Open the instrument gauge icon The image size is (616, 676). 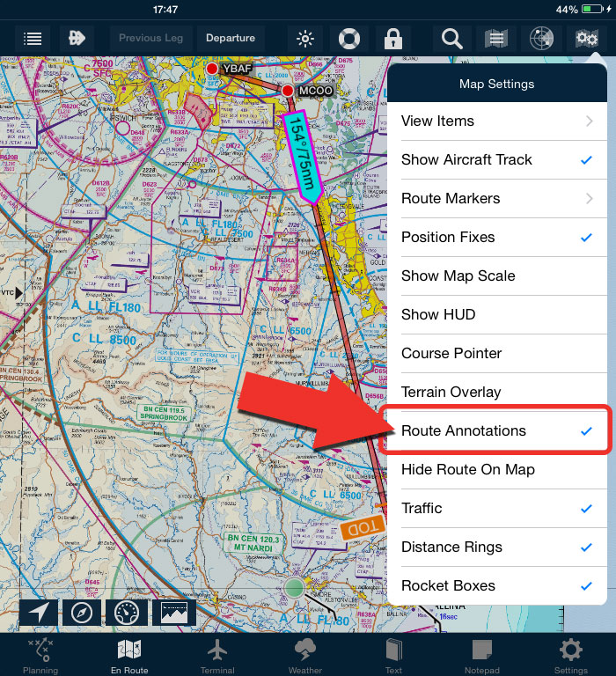[x=127, y=613]
